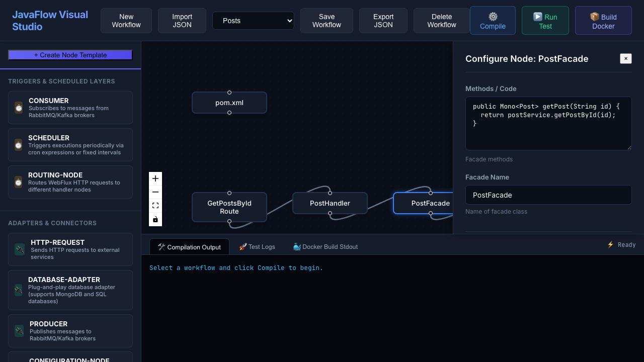Click the package icon in Build Docker
The width and height of the screenshot is (644, 362).
(595, 17)
